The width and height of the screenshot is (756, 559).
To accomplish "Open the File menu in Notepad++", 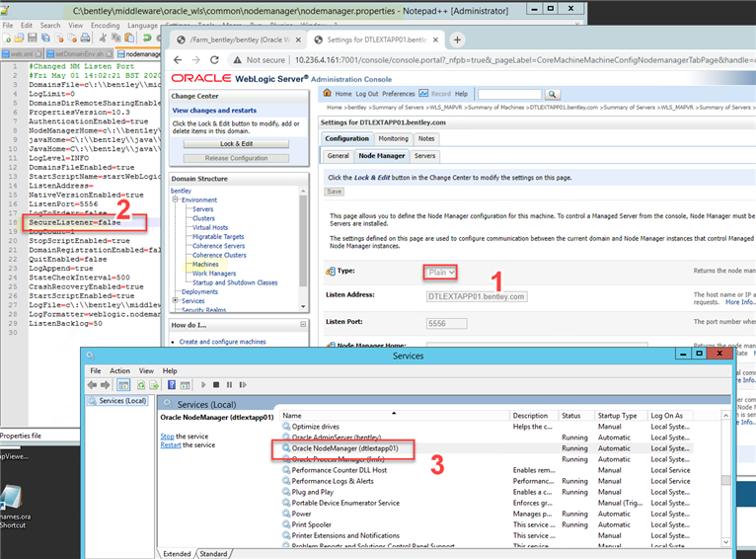I will 8,25.
